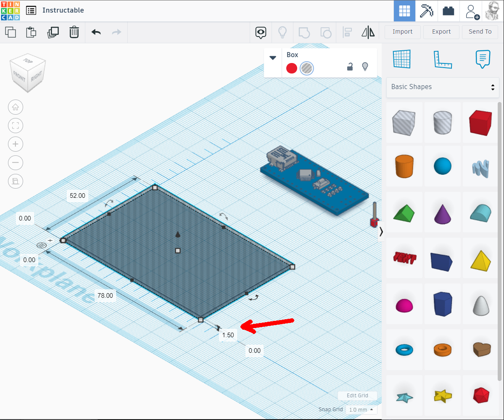Open the Basic Shapes dropdown
The height and width of the screenshot is (420, 504).
[443, 87]
